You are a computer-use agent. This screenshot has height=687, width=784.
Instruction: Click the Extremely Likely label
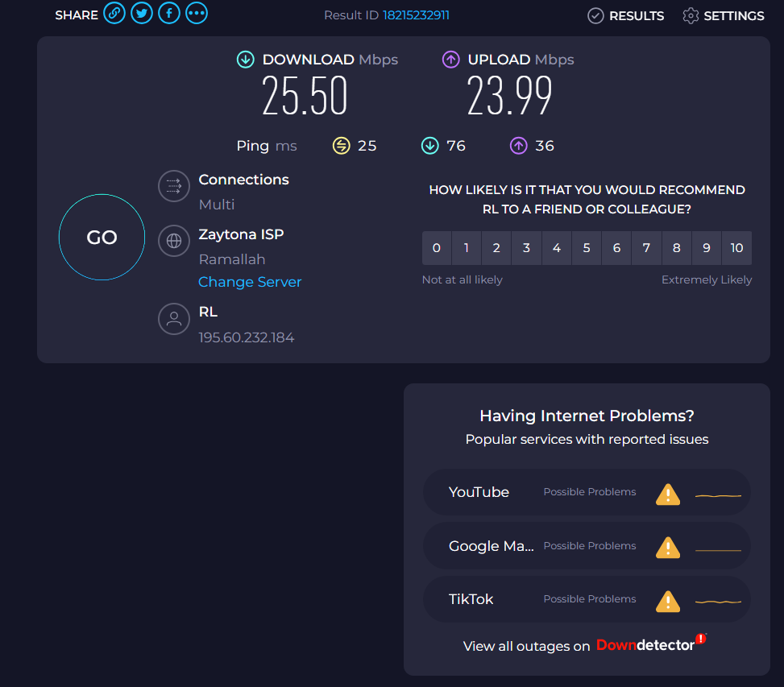pos(707,279)
